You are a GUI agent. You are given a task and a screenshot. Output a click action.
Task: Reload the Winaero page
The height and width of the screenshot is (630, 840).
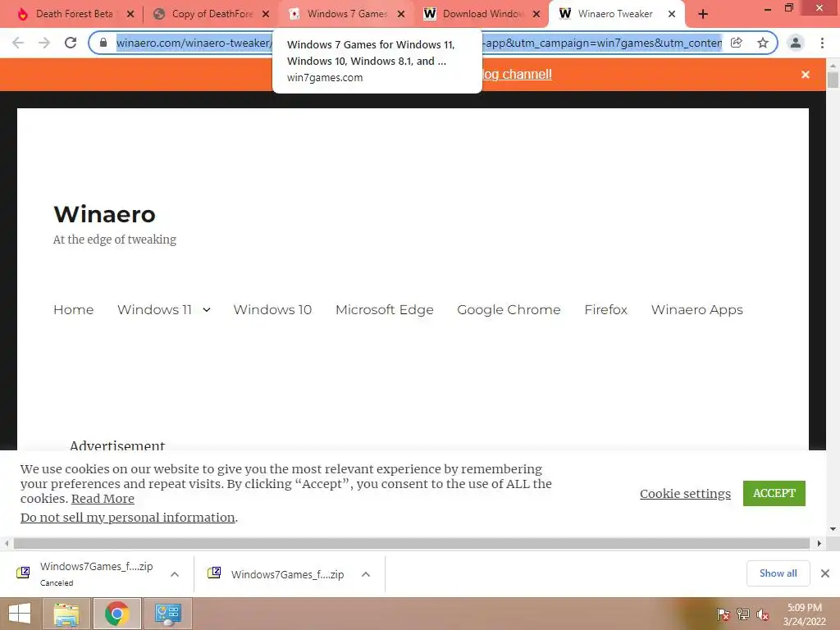71,43
